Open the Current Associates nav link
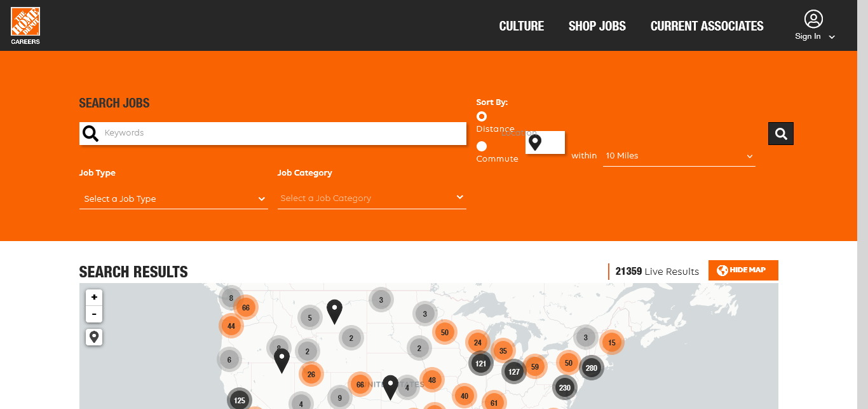Image resolution: width=868 pixels, height=409 pixels. click(707, 26)
